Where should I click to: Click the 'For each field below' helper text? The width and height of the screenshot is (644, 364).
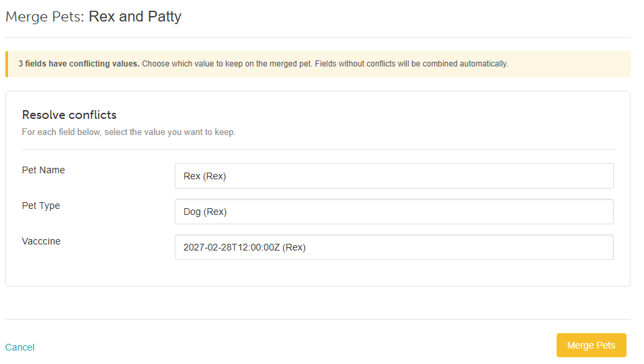click(128, 132)
